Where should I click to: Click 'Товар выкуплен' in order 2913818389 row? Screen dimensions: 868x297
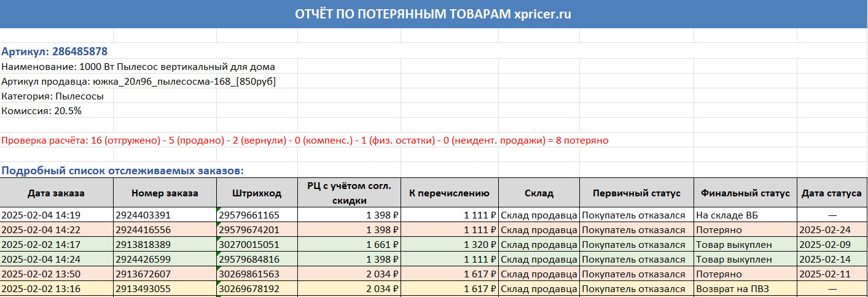point(745,245)
